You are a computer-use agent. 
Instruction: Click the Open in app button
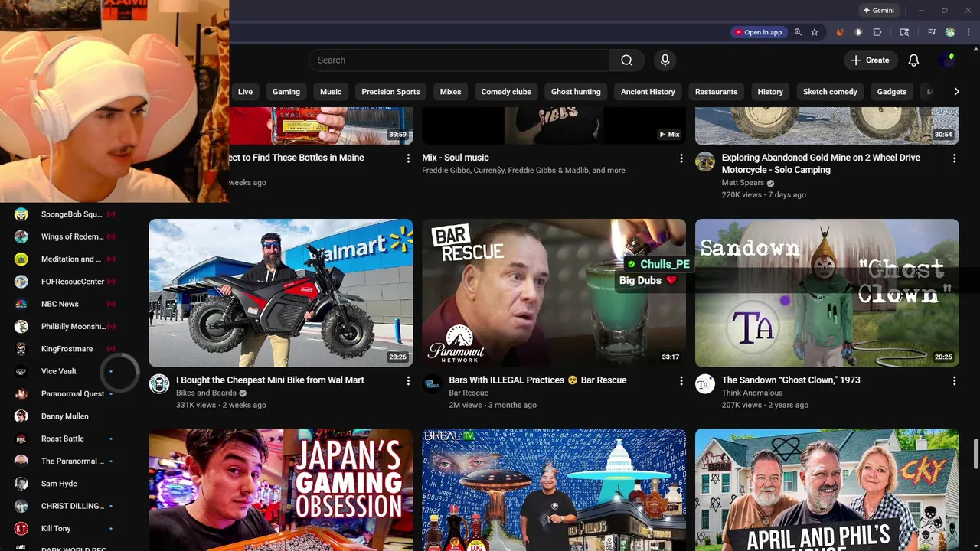758,32
